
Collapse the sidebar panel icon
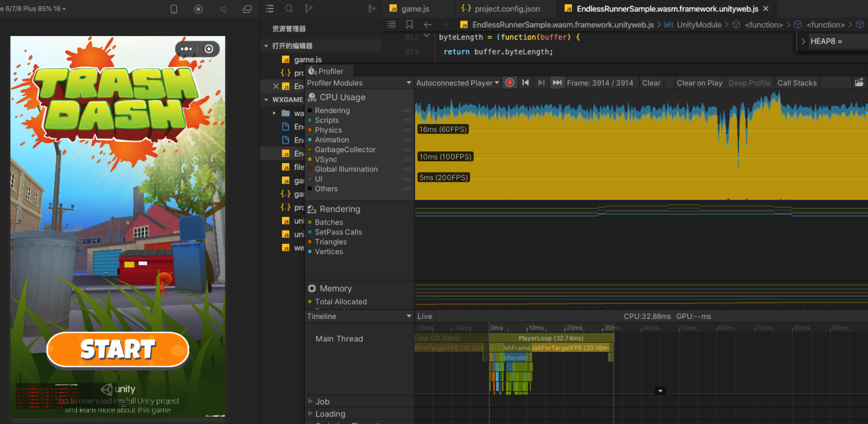coord(372,9)
